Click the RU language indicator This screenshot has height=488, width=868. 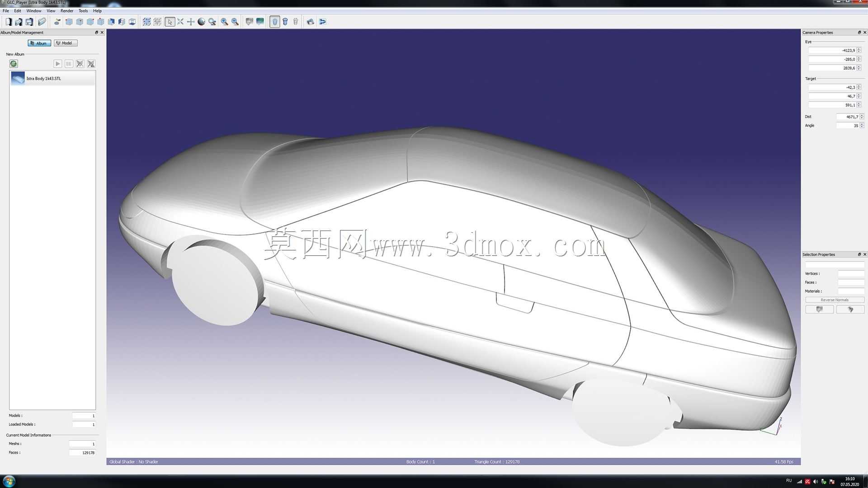tap(789, 480)
